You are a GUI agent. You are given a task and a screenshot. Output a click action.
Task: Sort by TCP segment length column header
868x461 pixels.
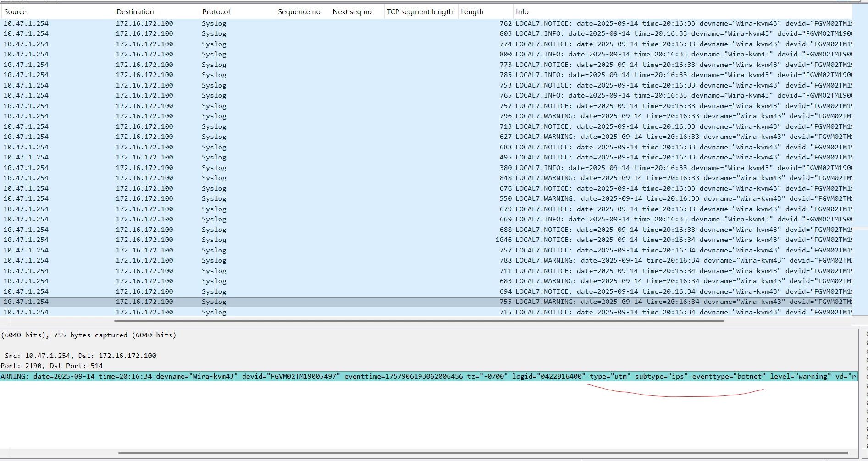point(420,12)
